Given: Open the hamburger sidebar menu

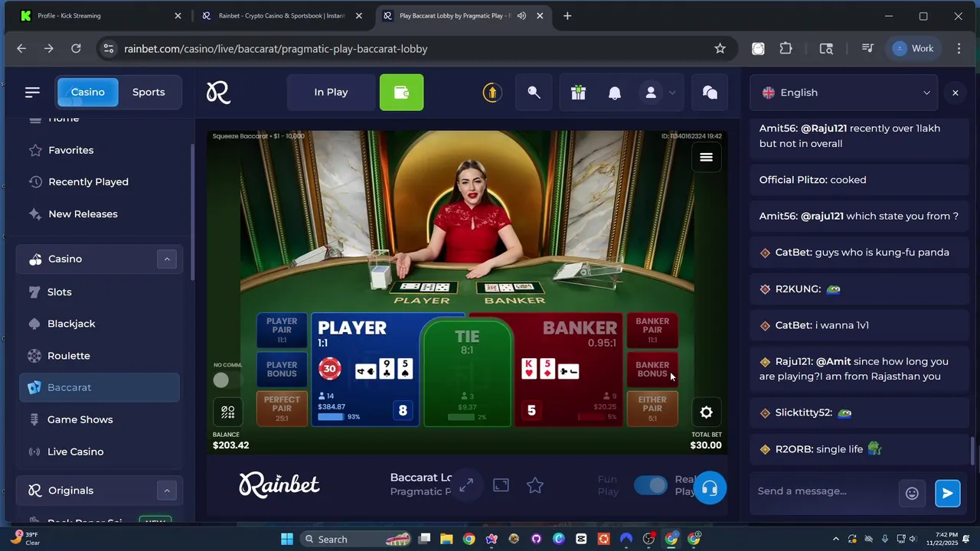Looking at the screenshot, I should pos(32,92).
